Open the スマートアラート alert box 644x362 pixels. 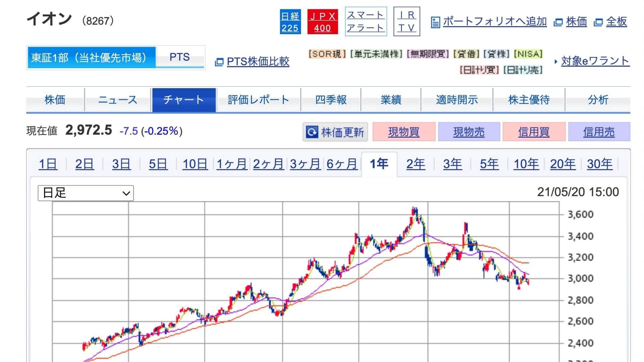(366, 21)
